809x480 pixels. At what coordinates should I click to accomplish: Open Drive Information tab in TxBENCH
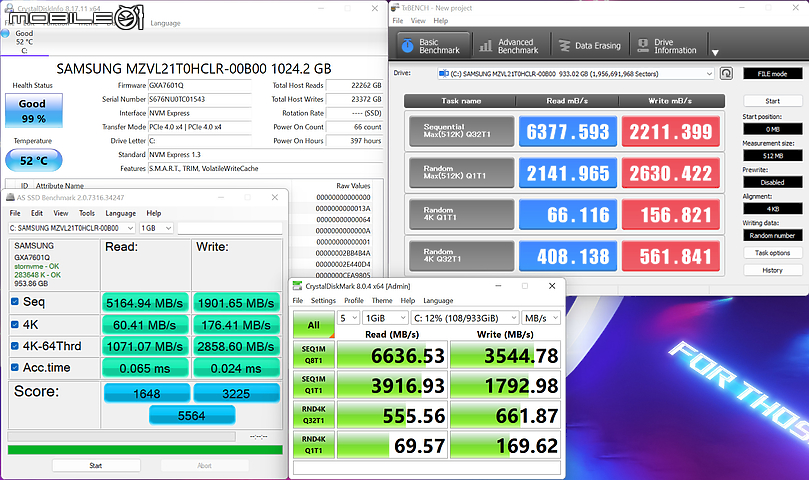pos(668,46)
